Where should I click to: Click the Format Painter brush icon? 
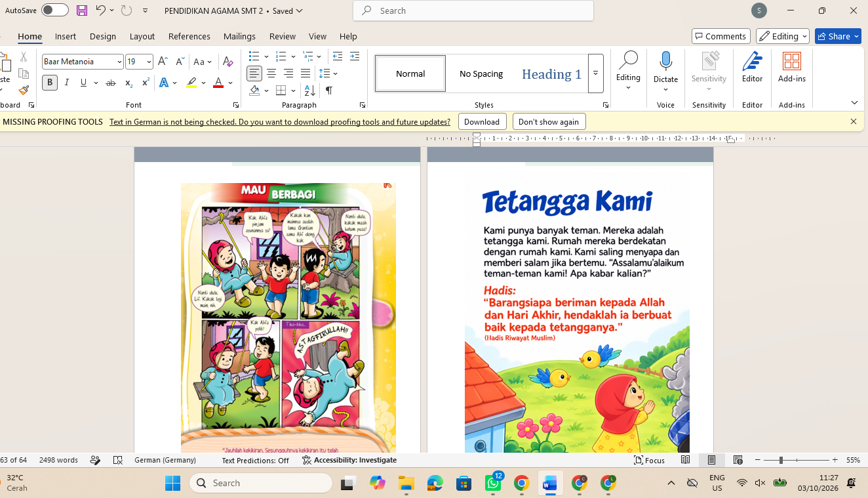[24, 91]
